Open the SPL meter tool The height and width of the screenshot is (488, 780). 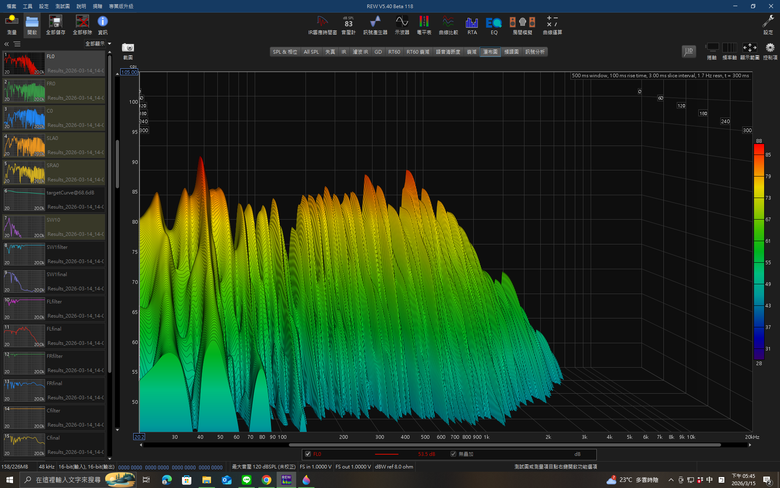(348, 22)
